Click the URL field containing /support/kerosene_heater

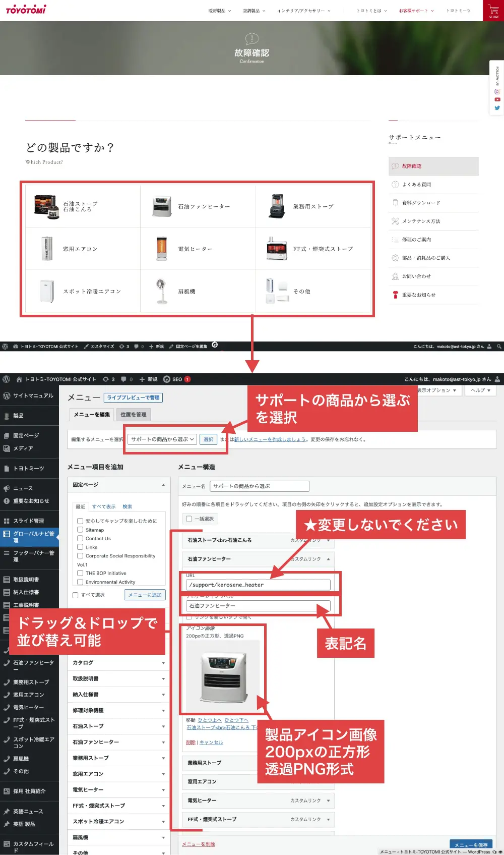pyautogui.click(x=258, y=585)
